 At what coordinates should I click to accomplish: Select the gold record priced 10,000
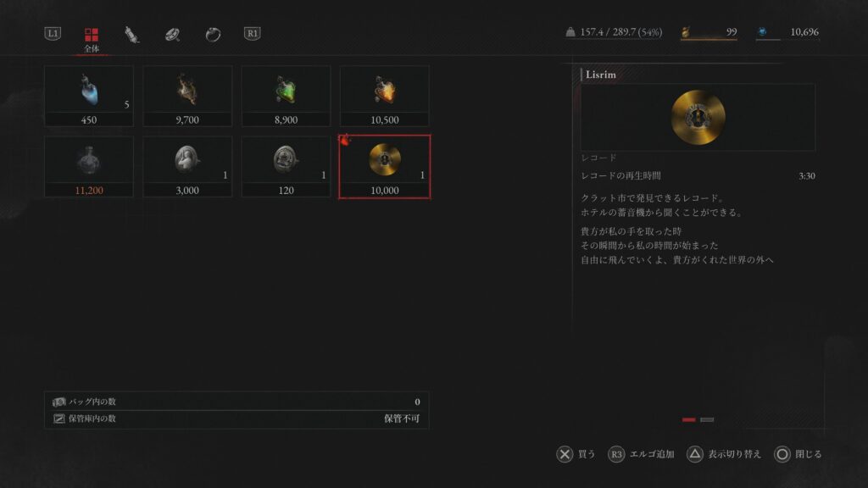coord(384,167)
